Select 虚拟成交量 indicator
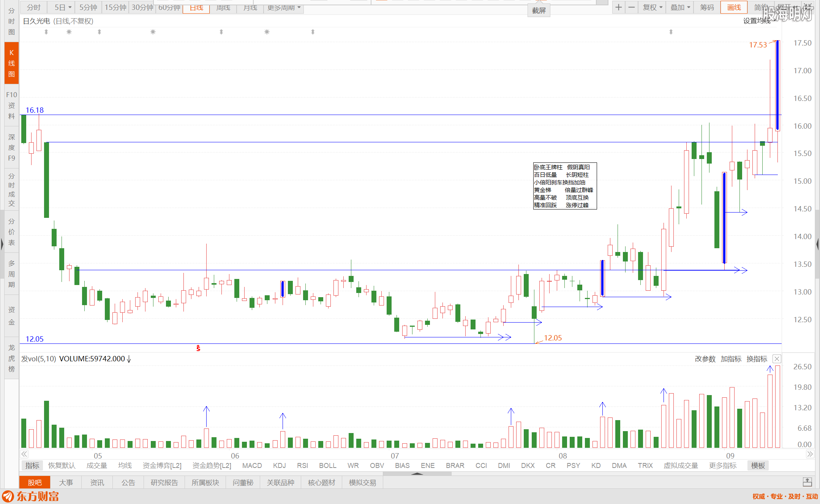The height and width of the screenshot is (504, 820). tap(681, 465)
